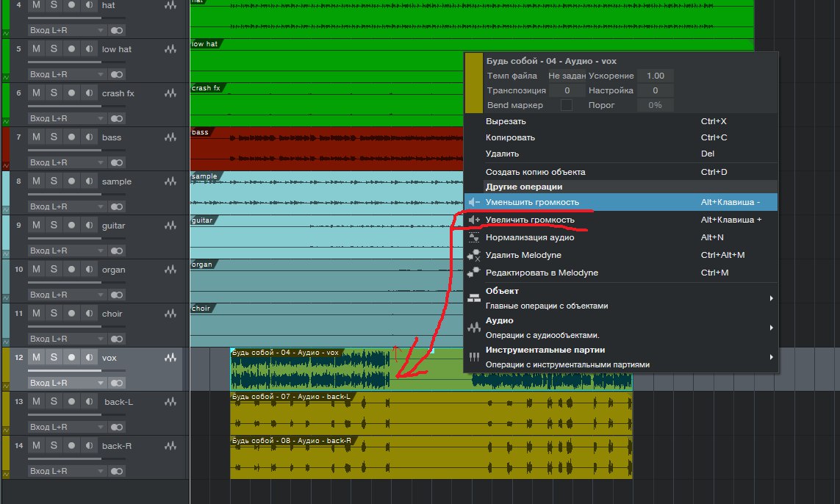840x504 pixels.
Task: Open input dropdown on bass track
Action: click(67, 162)
